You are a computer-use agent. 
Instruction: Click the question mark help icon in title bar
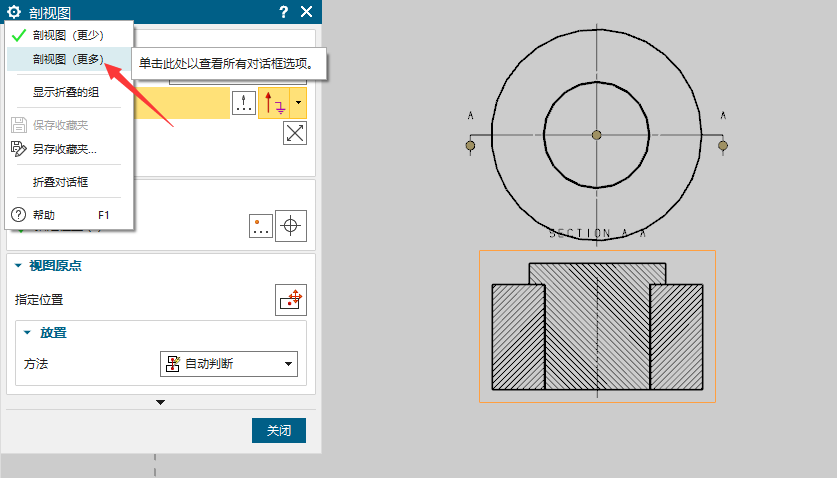coord(283,12)
